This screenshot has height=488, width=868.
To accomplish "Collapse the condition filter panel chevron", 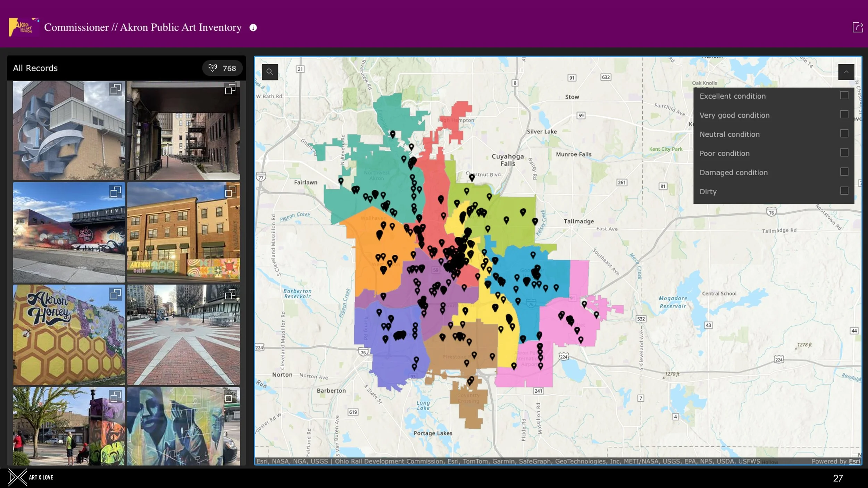I will [846, 72].
